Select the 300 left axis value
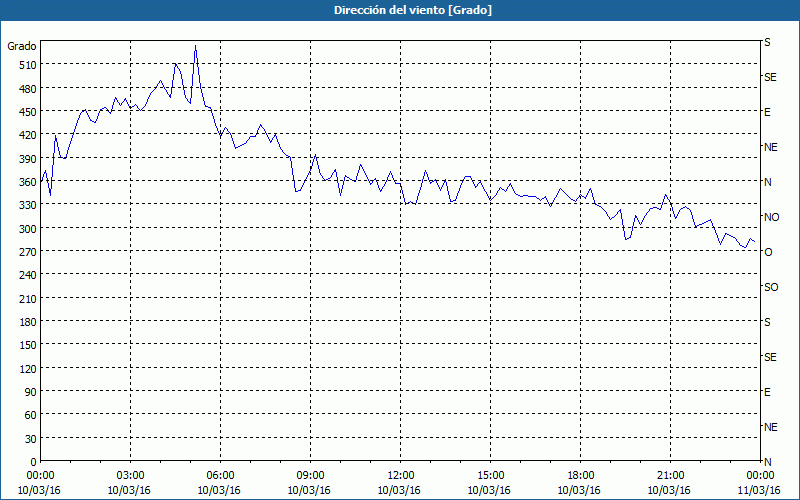800x500 pixels. (29, 229)
